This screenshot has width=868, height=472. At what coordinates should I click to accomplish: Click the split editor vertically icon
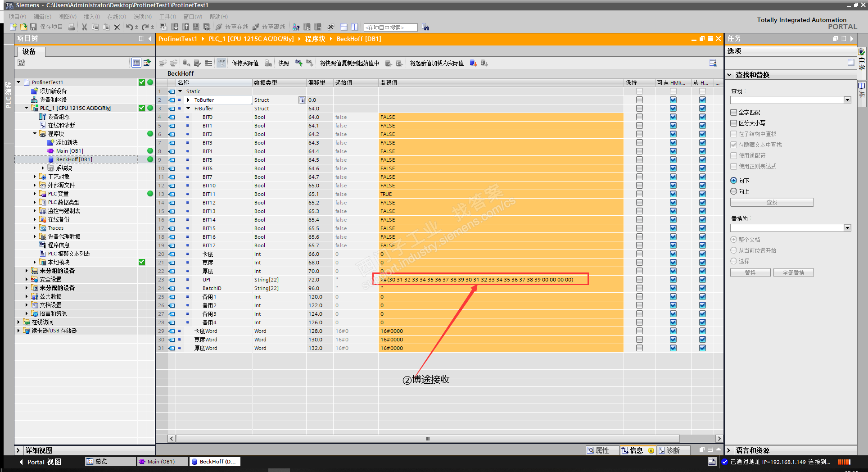[354, 27]
